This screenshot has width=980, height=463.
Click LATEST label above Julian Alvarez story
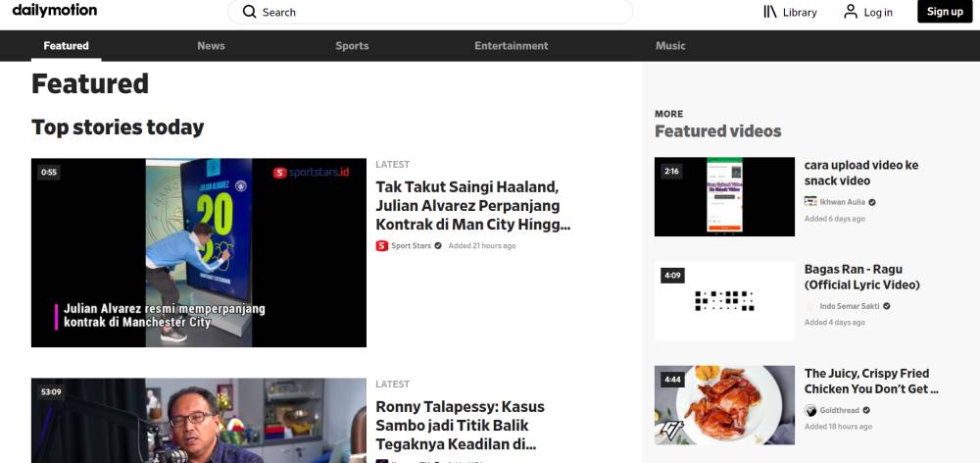pos(393,165)
